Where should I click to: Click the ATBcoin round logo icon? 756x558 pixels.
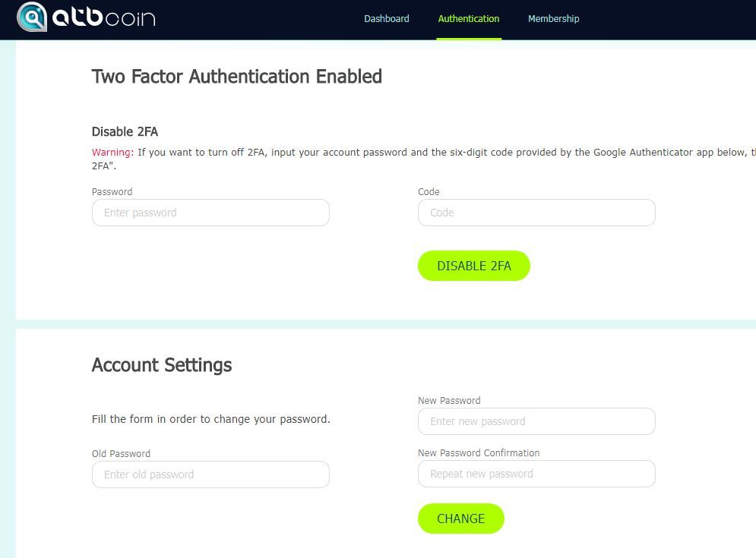pyautogui.click(x=32, y=17)
